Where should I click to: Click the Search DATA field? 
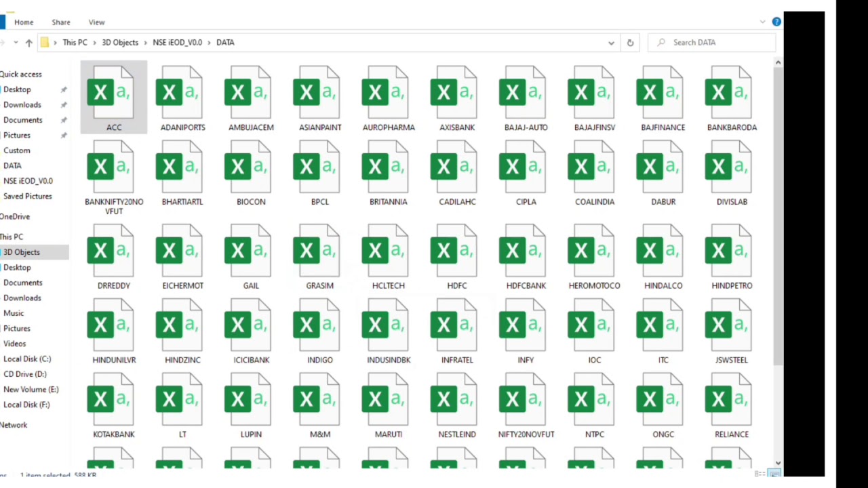click(x=712, y=42)
